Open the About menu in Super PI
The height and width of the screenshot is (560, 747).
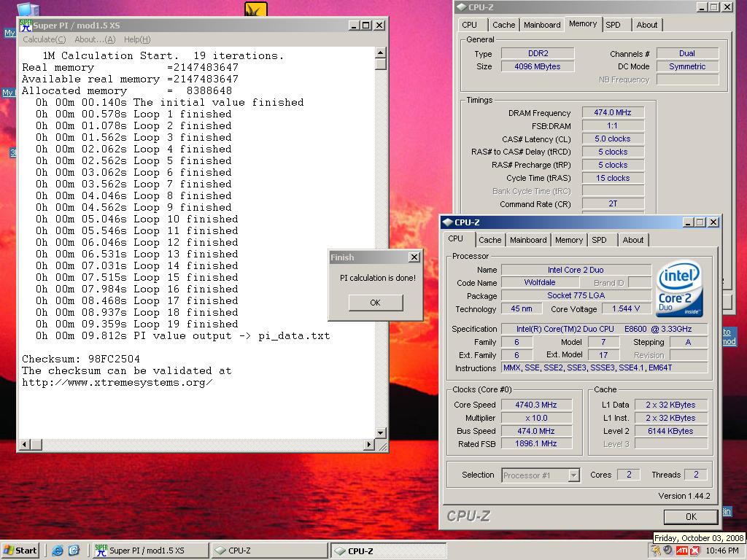tap(95, 39)
